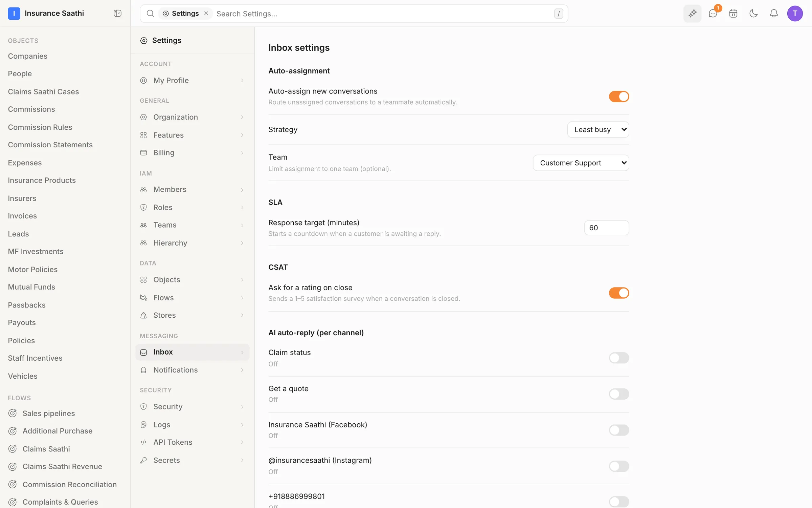
Task: Remove the Settings filter chip
Action: pos(206,13)
